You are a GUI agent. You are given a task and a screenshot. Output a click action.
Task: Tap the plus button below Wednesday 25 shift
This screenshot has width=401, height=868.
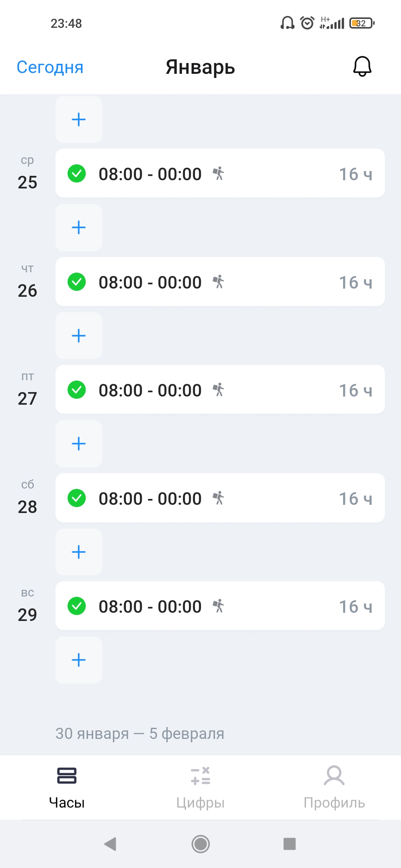[x=79, y=227]
